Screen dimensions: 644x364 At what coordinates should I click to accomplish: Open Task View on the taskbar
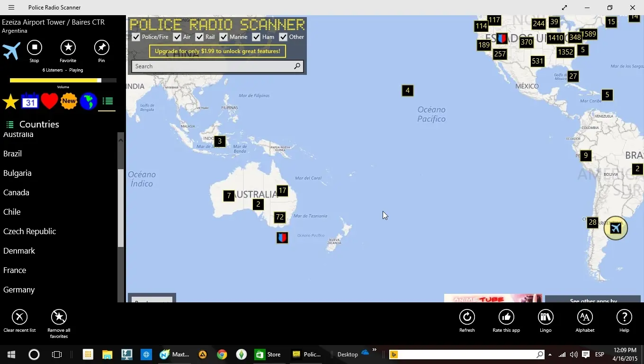click(57, 355)
